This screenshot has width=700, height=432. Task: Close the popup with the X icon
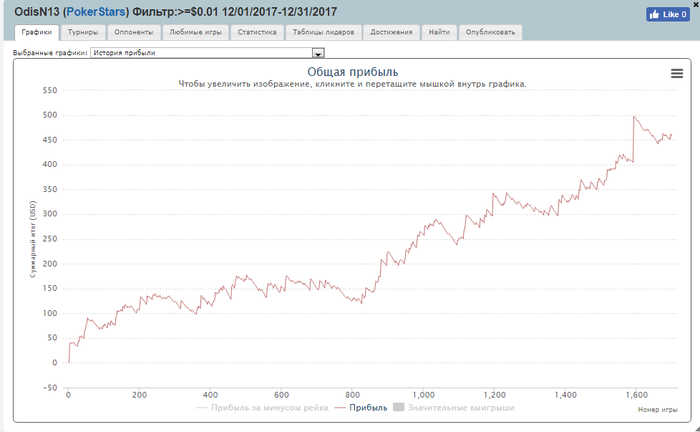(696, 3)
